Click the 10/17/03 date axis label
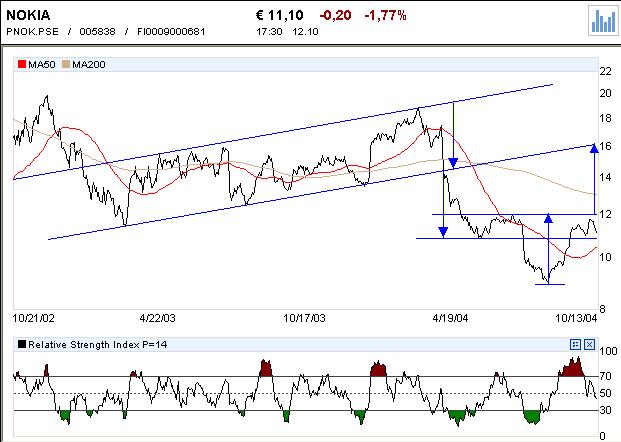621x442 pixels. 304,318
